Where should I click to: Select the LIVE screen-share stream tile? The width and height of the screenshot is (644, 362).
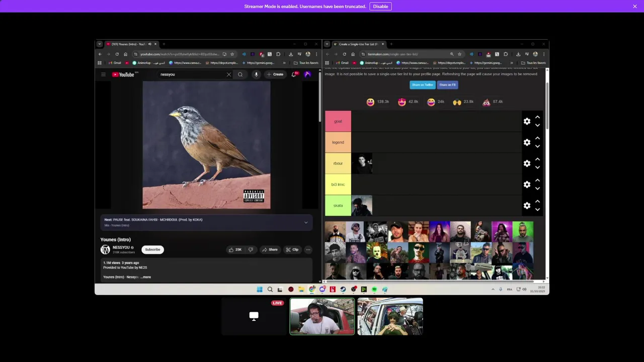point(254,316)
